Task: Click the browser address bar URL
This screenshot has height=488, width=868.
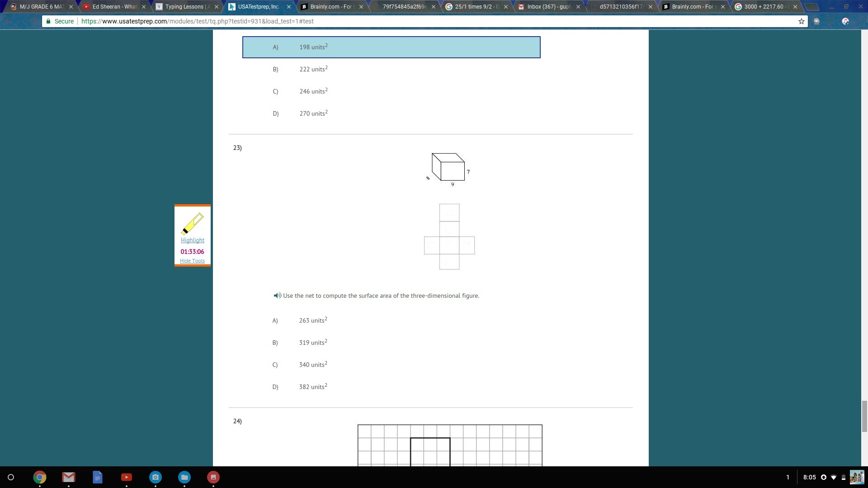Action: click(x=197, y=21)
